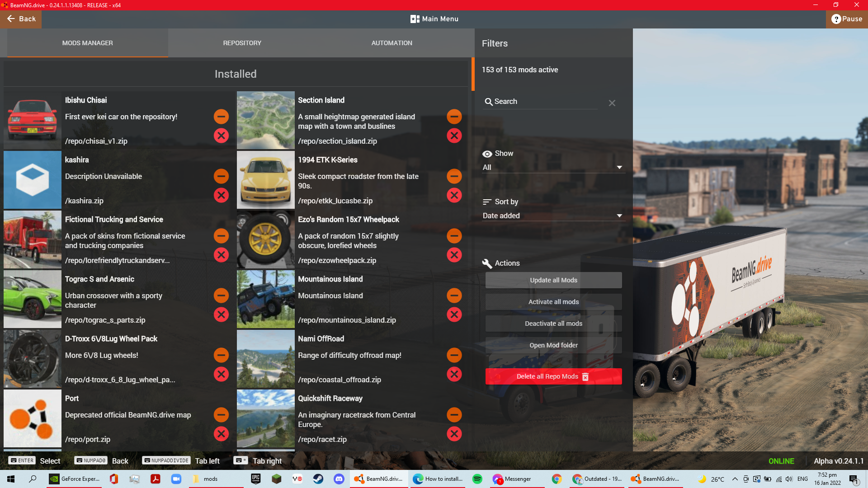Click the Search mods field

coord(540,102)
